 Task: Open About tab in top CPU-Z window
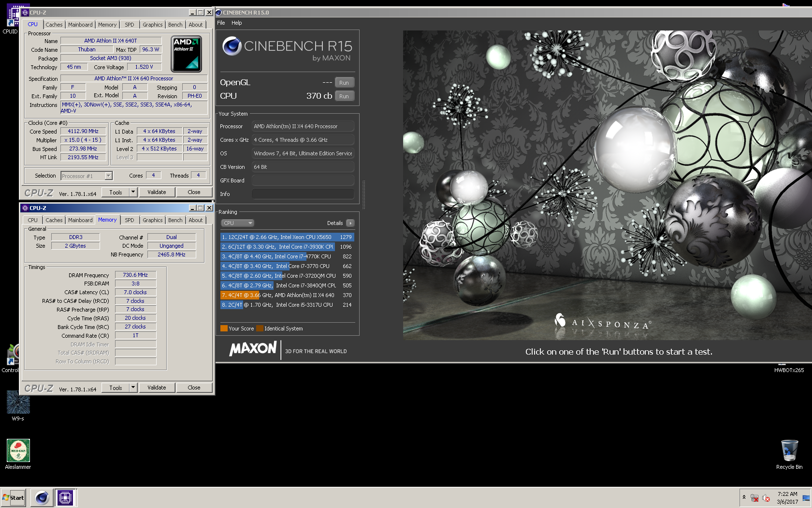(x=196, y=25)
